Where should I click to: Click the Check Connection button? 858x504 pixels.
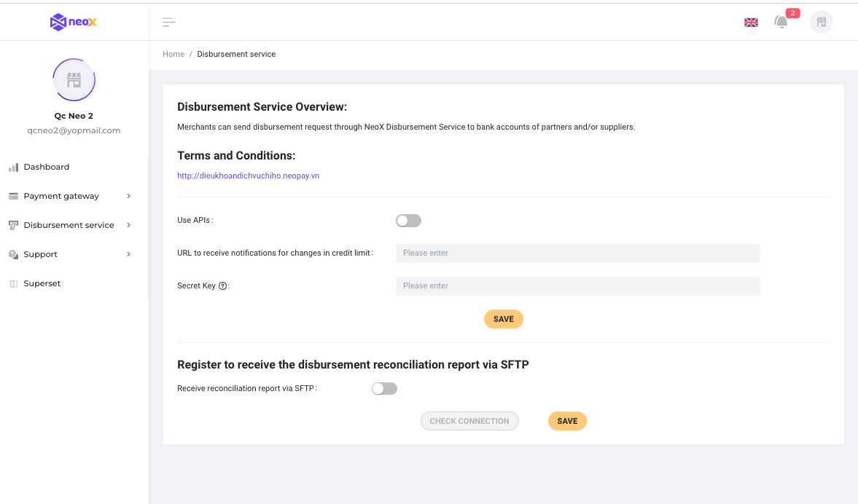[x=469, y=421]
